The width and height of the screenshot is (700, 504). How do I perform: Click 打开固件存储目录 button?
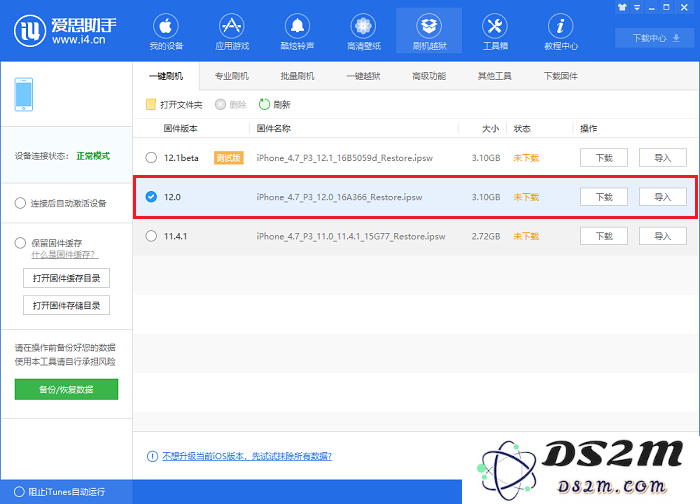click(x=67, y=305)
